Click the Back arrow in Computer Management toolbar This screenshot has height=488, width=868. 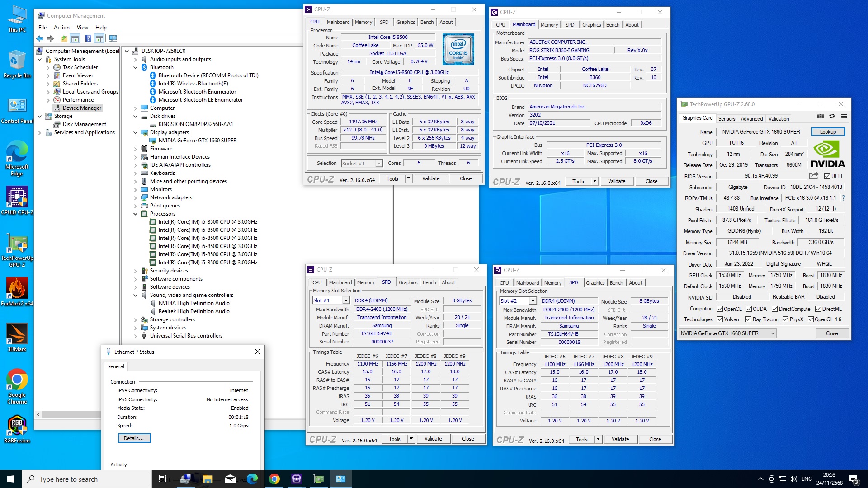tap(40, 39)
